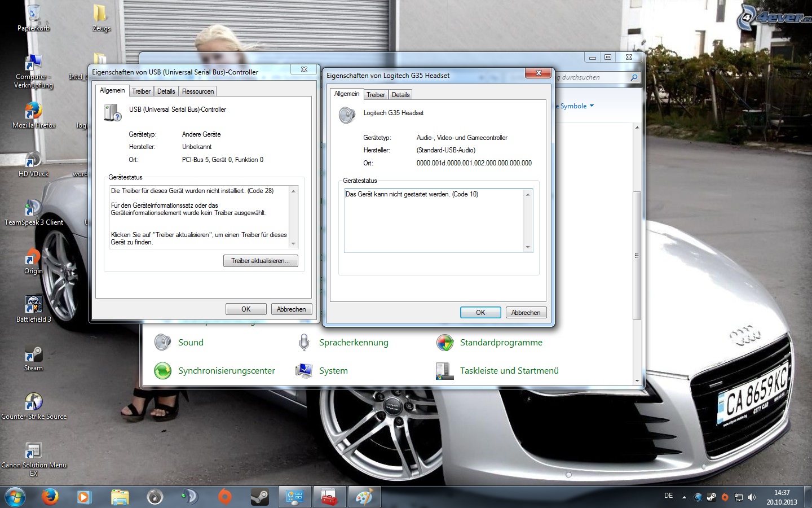This screenshot has width=812, height=508.
Task: Launch Firefox from the taskbar
Action: [50, 497]
